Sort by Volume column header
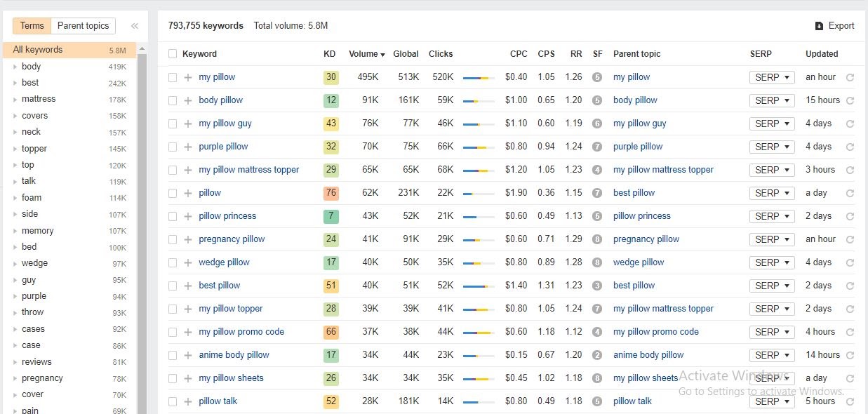The image size is (868, 414). click(367, 54)
